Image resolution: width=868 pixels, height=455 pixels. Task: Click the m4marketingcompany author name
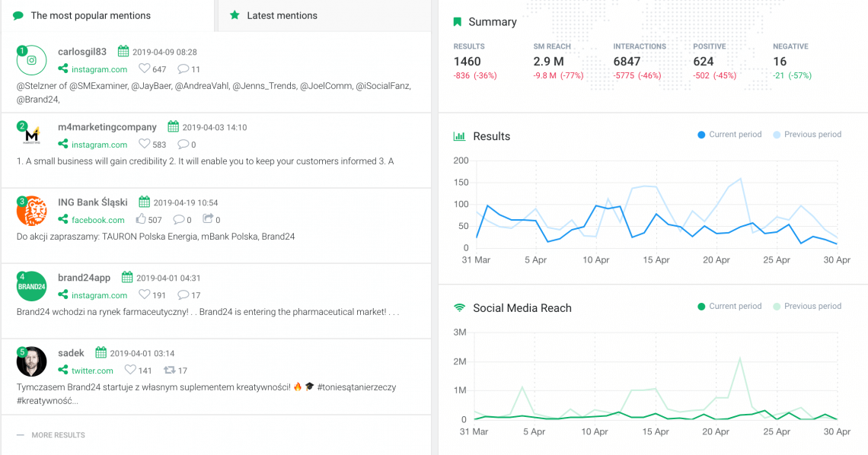107,126
